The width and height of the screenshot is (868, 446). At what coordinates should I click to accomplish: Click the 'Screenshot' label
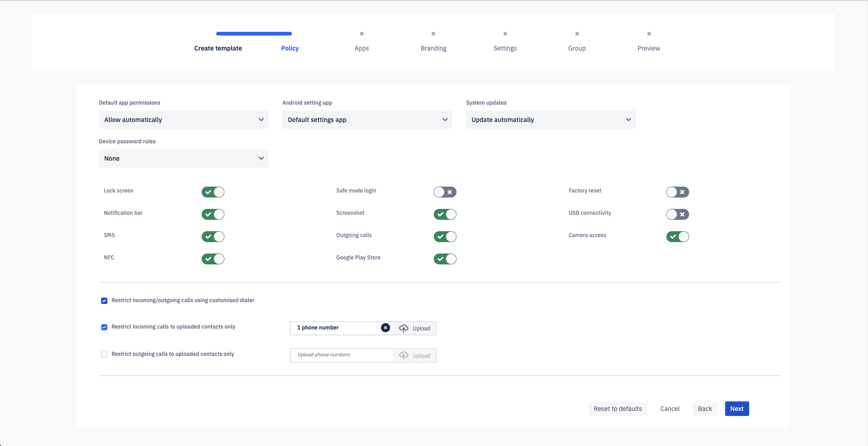[350, 213]
